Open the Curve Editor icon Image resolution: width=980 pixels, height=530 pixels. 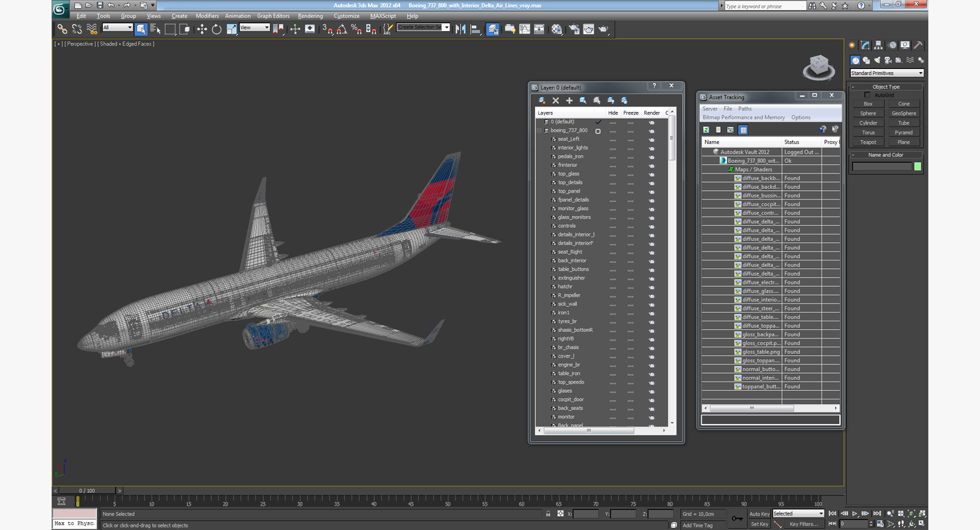coord(524,28)
